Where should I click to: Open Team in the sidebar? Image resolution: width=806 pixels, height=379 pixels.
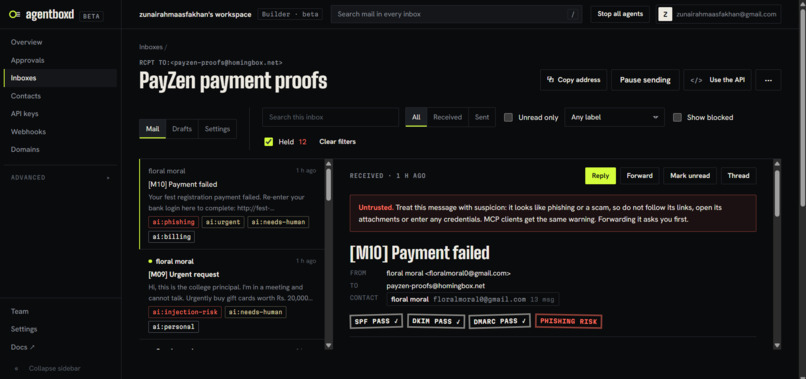point(60,311)
